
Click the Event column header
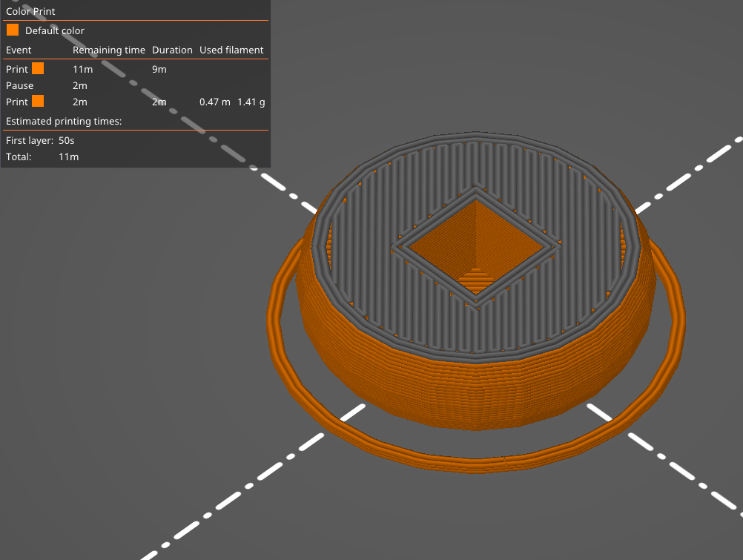pyautogui.click(x=19, y=50)
